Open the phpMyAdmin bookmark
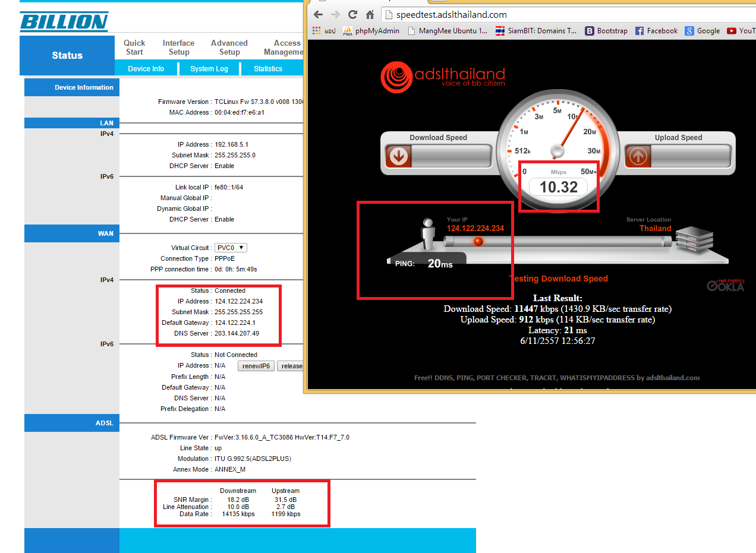 (370, 31)
